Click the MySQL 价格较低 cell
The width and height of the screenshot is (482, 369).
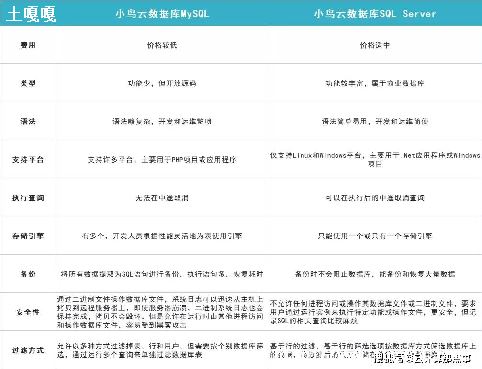pyautogui.click(x=162, y=45)
